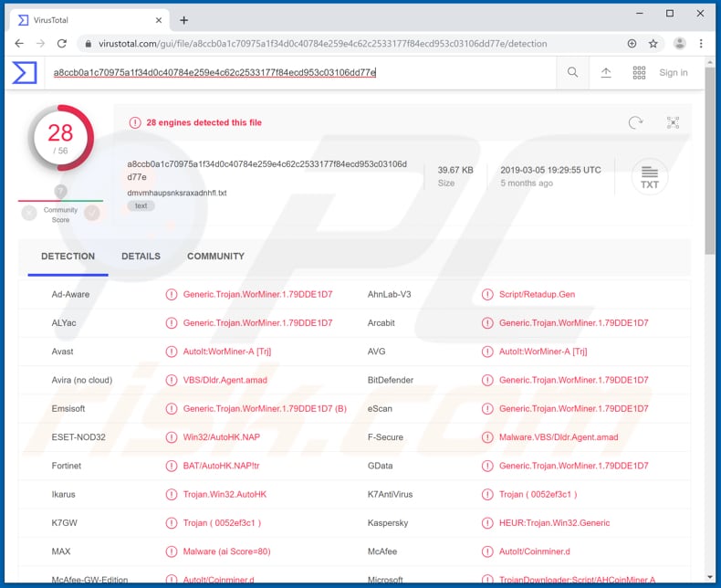Click the Arcabit engine name

coord(381,323)
